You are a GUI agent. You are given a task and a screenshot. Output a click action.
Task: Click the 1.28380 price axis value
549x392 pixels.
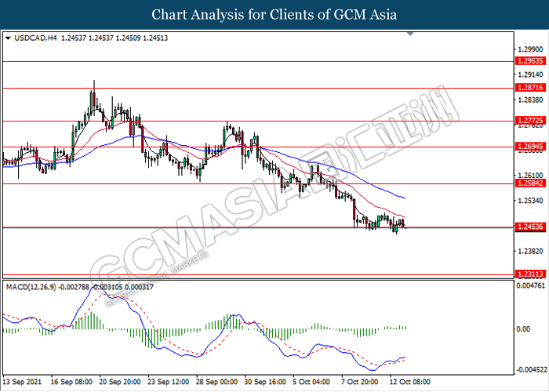[x=530, y=100]
